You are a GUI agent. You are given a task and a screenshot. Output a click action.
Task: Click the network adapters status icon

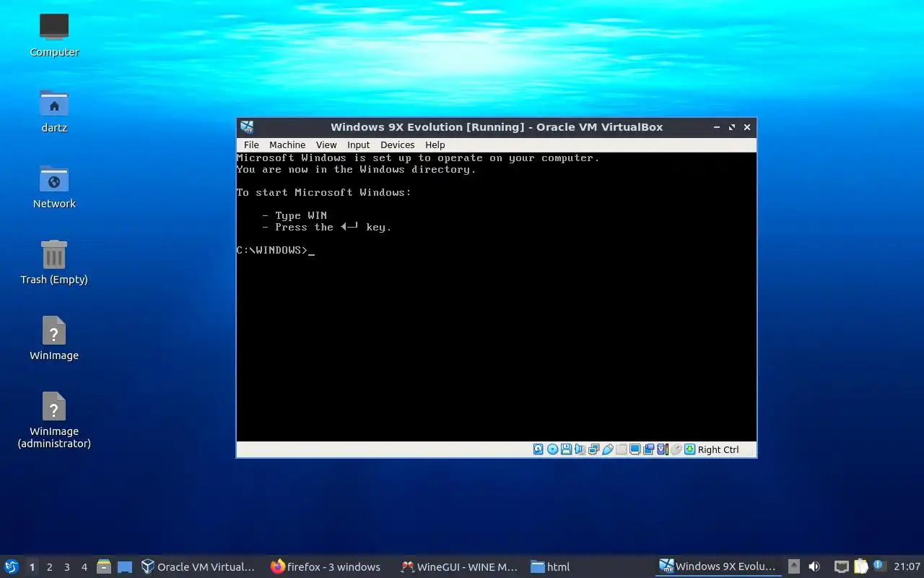[593, 449]
